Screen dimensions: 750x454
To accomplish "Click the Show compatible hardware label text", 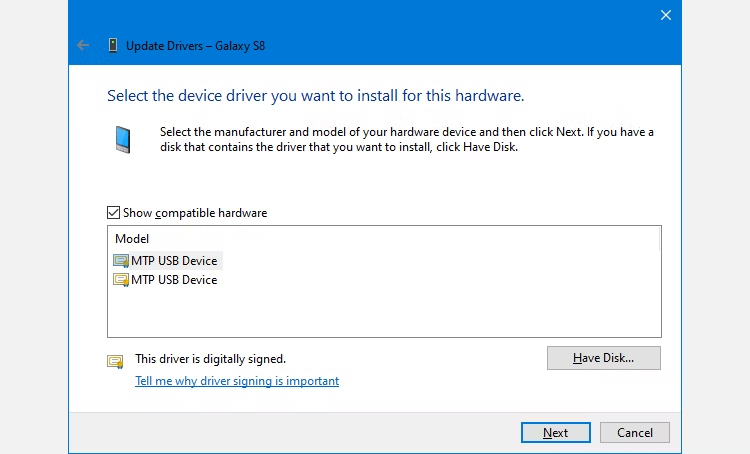I will (195, 213).
